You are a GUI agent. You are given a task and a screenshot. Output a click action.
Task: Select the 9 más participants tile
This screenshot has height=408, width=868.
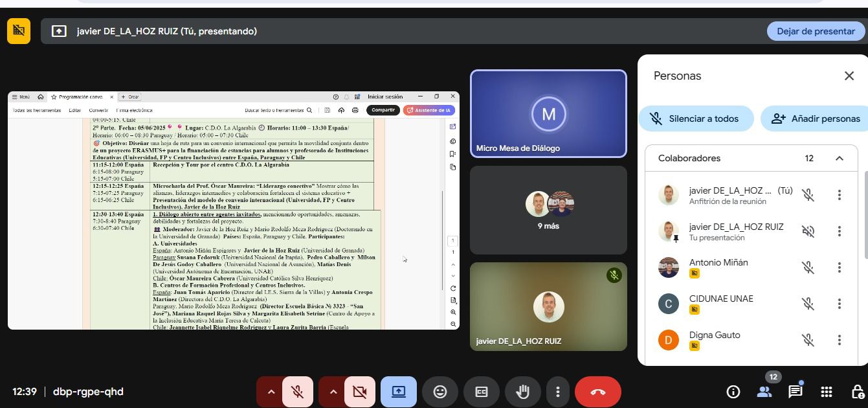coord(548,210)
